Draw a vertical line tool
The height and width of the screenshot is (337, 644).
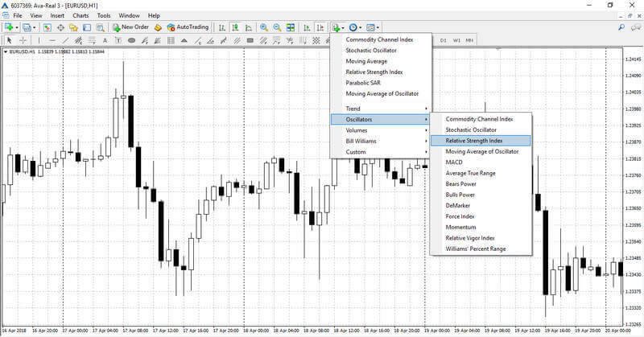tap(39, 40)
